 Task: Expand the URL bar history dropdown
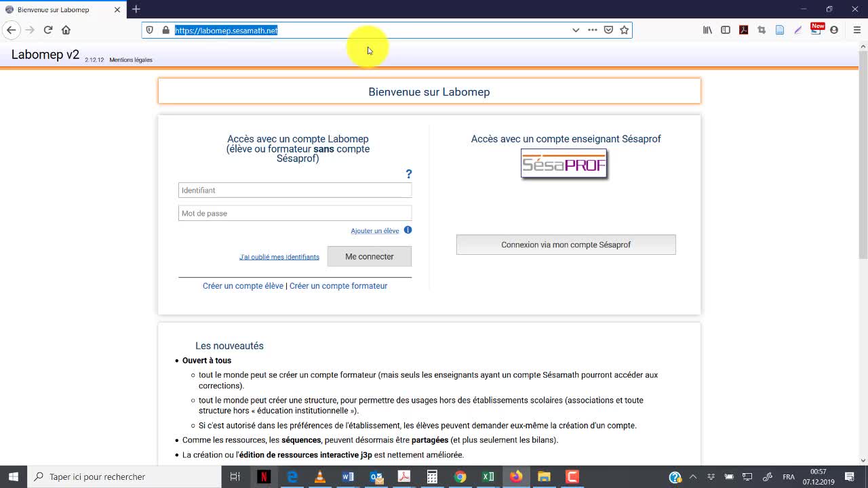coord(576,30)
